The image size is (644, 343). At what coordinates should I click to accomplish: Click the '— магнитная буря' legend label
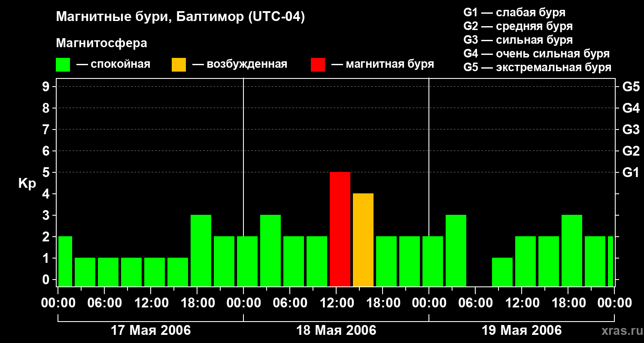(383, 64)
